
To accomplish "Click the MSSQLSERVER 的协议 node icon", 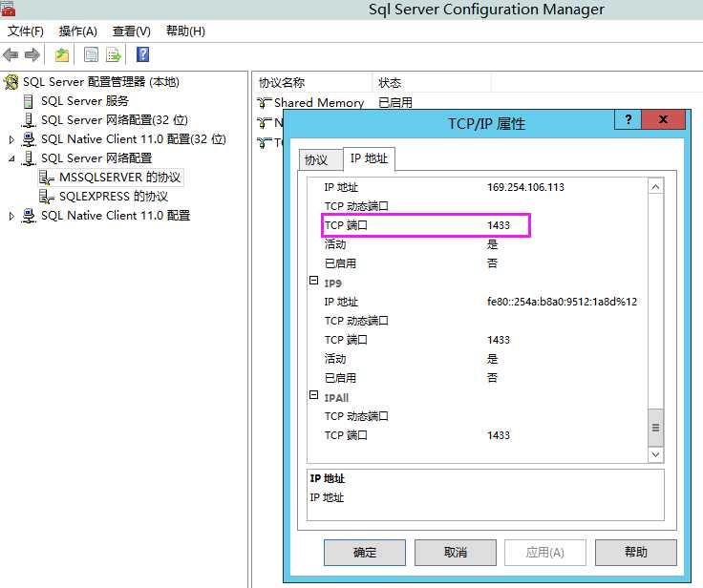I will [46, 178].
